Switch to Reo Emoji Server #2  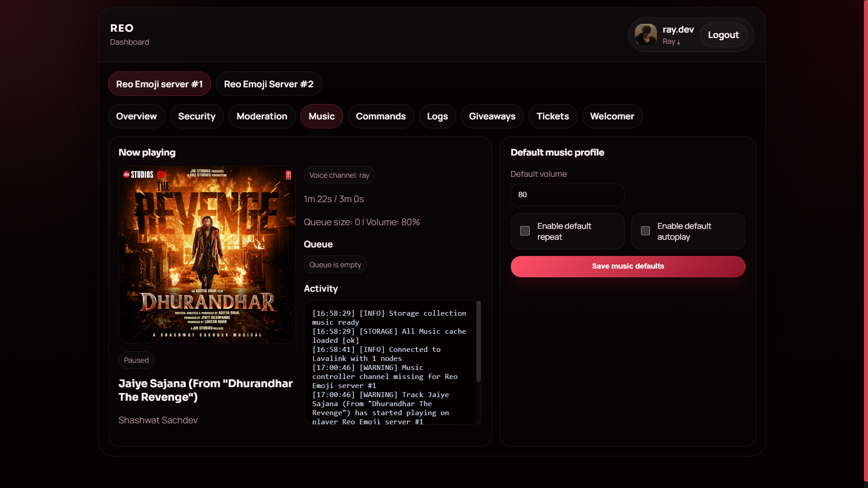(x=269, y=84)
